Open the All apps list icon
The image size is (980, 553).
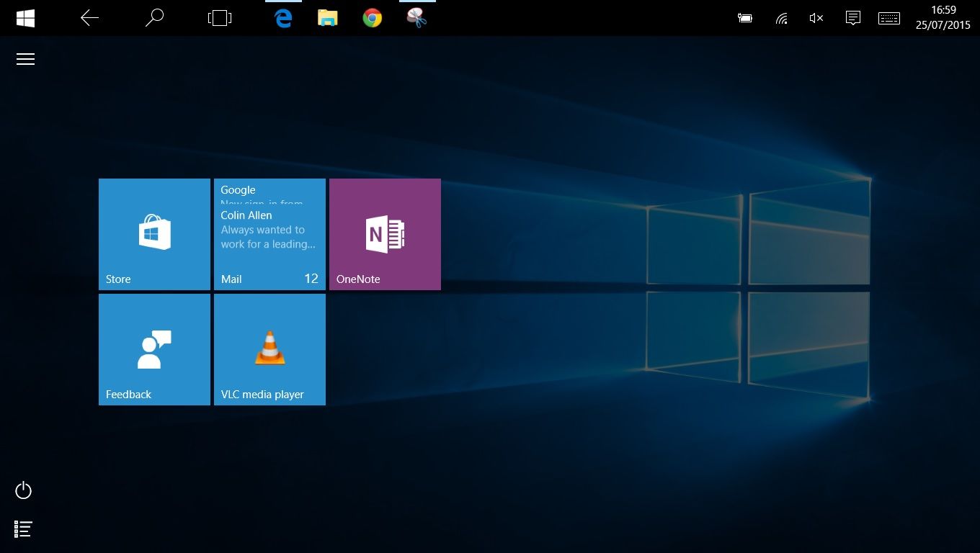(x=24, y=529)
